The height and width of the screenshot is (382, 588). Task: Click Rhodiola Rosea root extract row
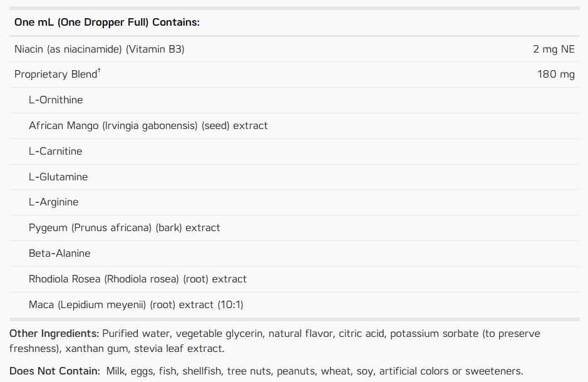click(294, 279)
